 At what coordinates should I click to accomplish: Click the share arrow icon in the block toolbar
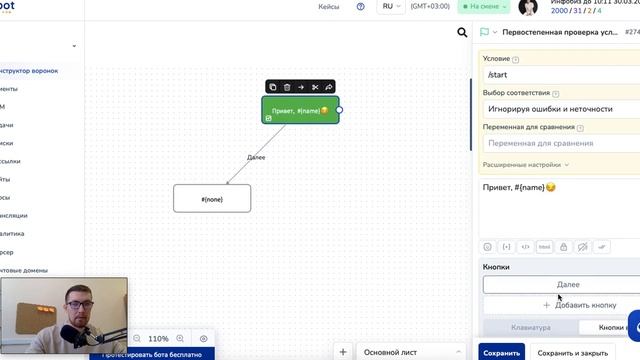pyautogui.click(x=329, y=87)
